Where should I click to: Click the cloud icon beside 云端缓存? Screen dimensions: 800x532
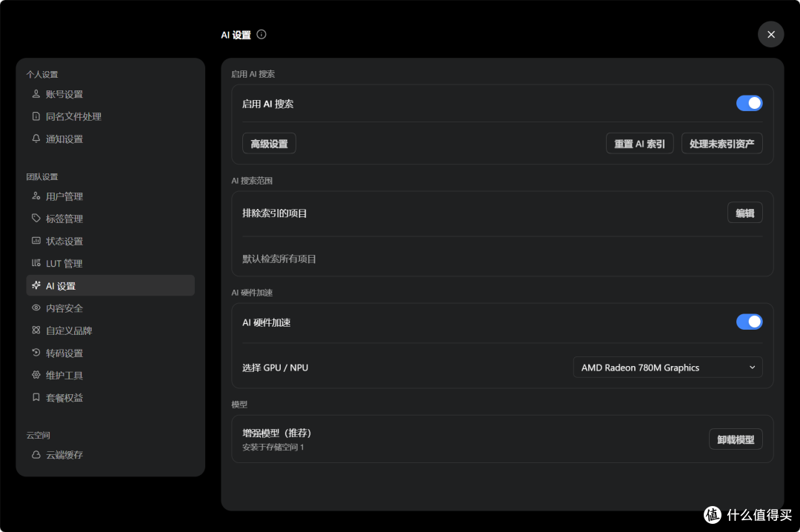tap(36, 454)
